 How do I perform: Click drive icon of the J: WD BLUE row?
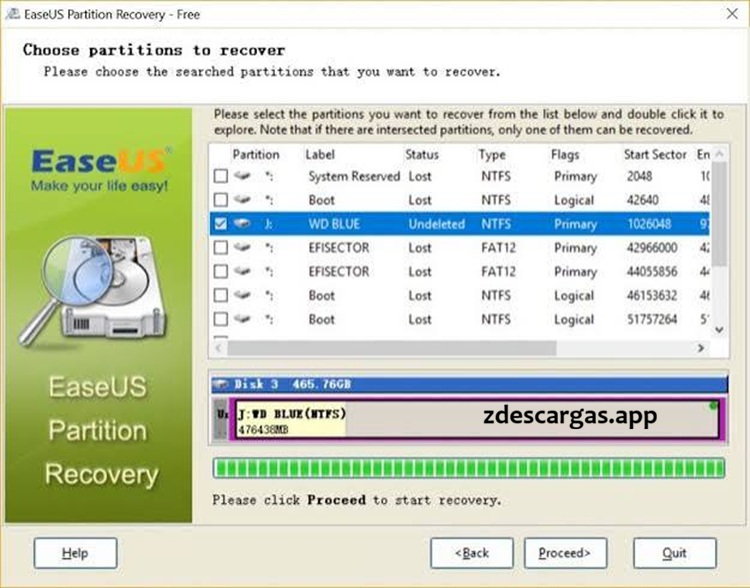coord(243,223)
